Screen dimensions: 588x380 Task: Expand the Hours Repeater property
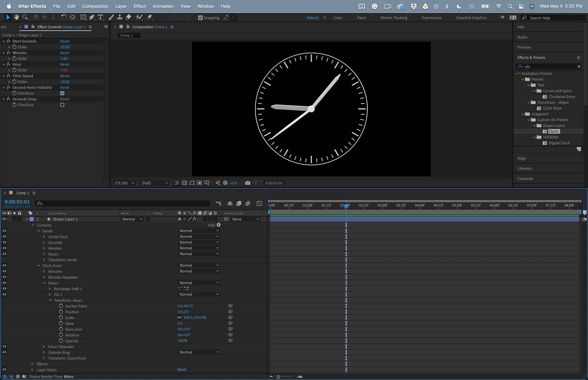(44, 347)
